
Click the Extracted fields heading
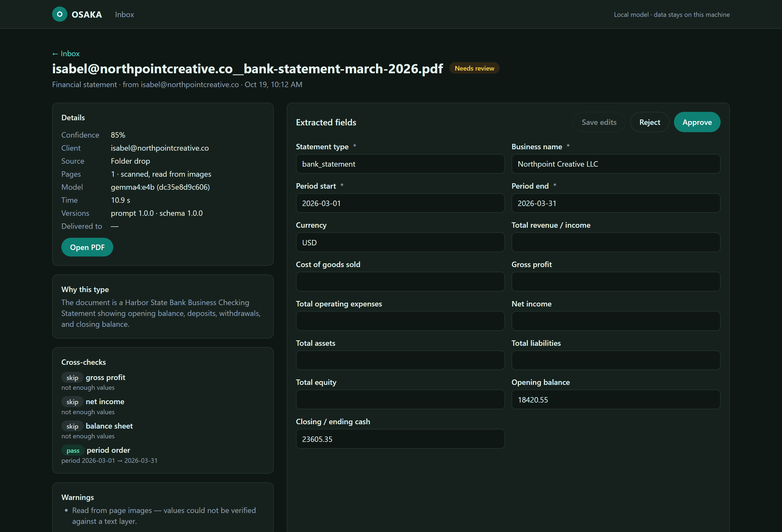[326, 122]
